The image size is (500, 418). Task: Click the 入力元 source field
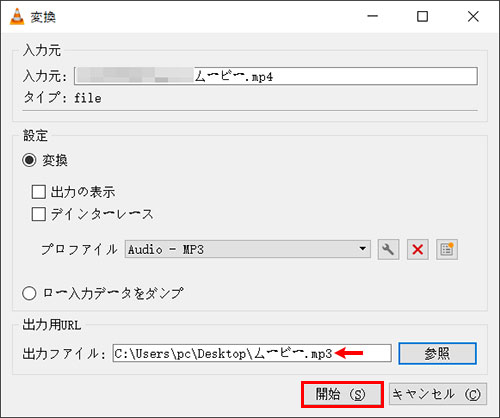(x=276, y=76)
